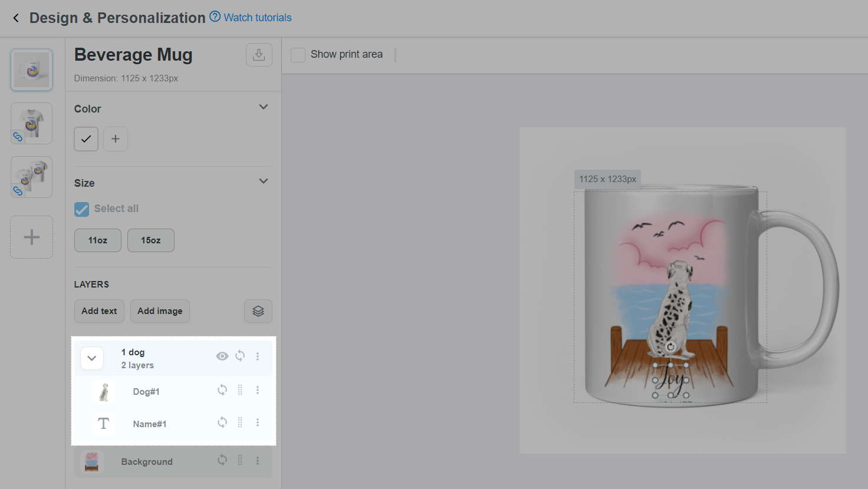Select the checked white color swatch
The width and height of the screenshot is (868, 489).
86,139
